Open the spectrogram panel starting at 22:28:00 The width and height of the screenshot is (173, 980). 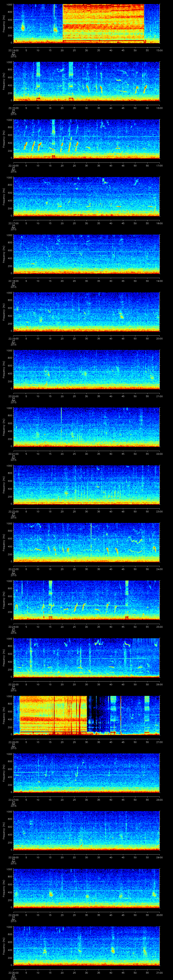(87, 831)
